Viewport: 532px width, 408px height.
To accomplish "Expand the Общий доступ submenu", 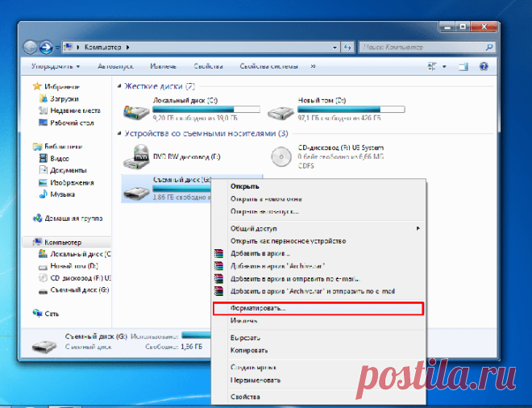I will click(x=418, y=228).
